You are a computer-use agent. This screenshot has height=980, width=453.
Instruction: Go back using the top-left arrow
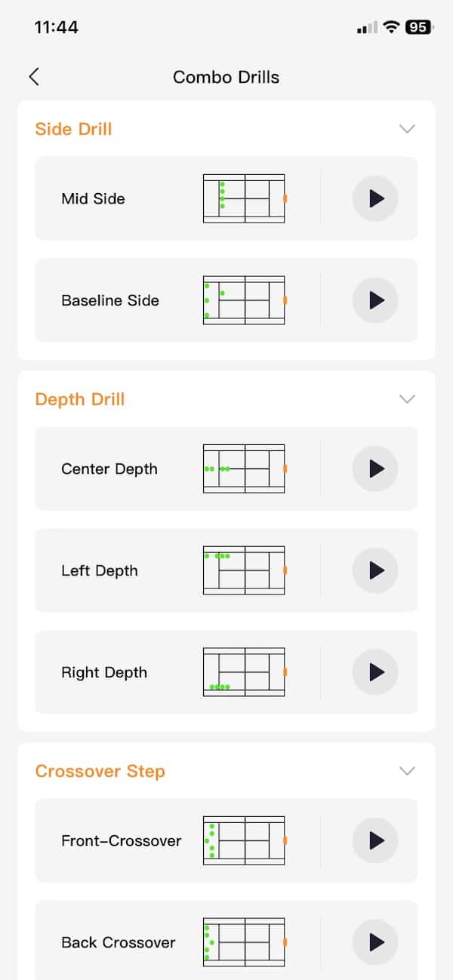(x=34, y=76)
